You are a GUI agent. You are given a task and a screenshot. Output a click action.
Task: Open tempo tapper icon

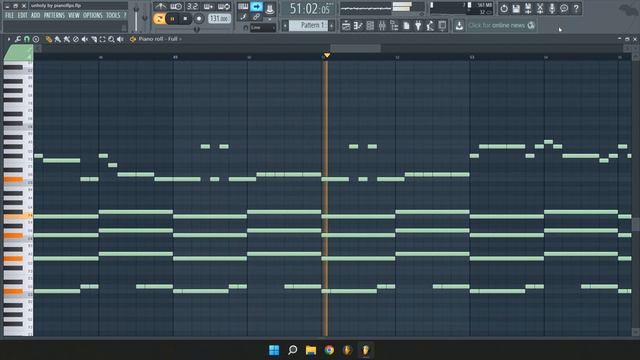[430, 26]
